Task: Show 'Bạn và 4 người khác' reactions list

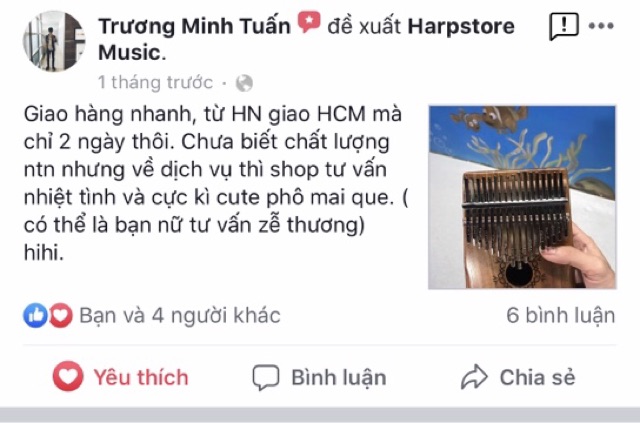Action: [x=180, y=315]
